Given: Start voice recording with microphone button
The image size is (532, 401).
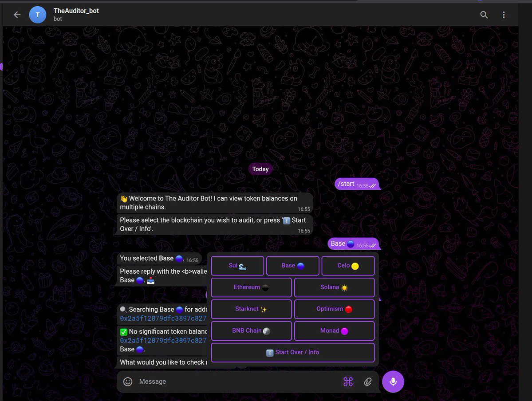Looking at the screenshot, I should click(393, 381).
